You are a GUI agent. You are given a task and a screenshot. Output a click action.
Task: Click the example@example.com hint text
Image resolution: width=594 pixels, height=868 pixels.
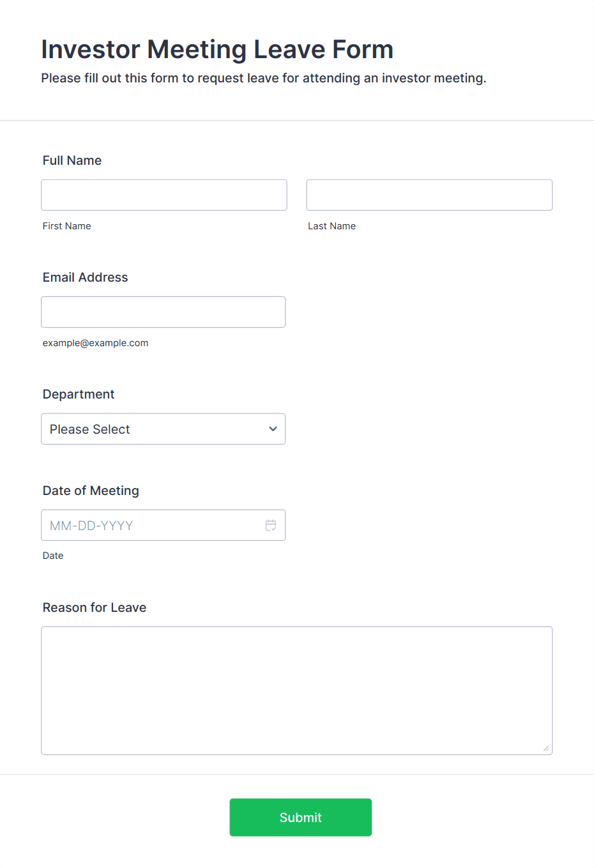tap(96, 343)
